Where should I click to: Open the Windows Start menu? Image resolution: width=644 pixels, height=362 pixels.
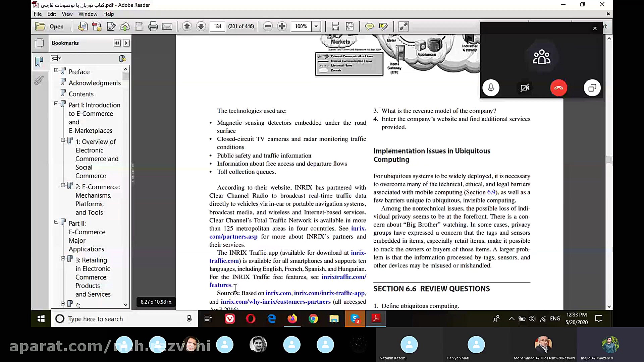pyautogui.click(x=41, y=319)
